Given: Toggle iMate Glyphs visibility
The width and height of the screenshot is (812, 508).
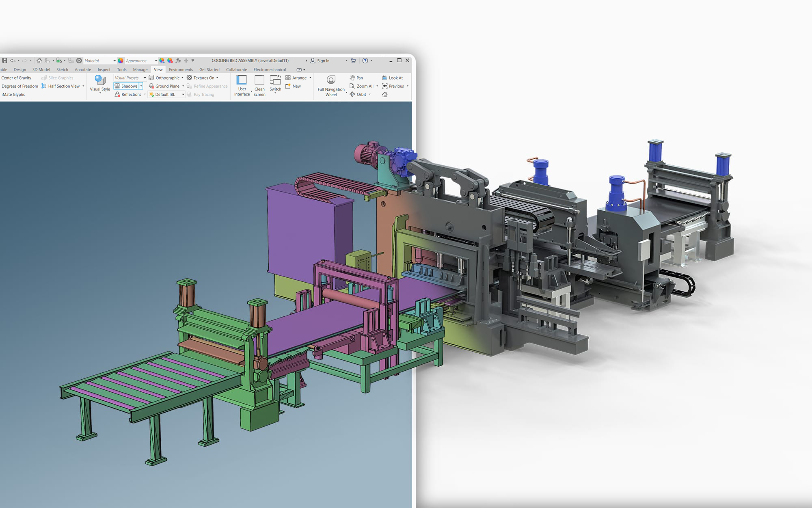Looking at the screenshot, I should (13, 95).
